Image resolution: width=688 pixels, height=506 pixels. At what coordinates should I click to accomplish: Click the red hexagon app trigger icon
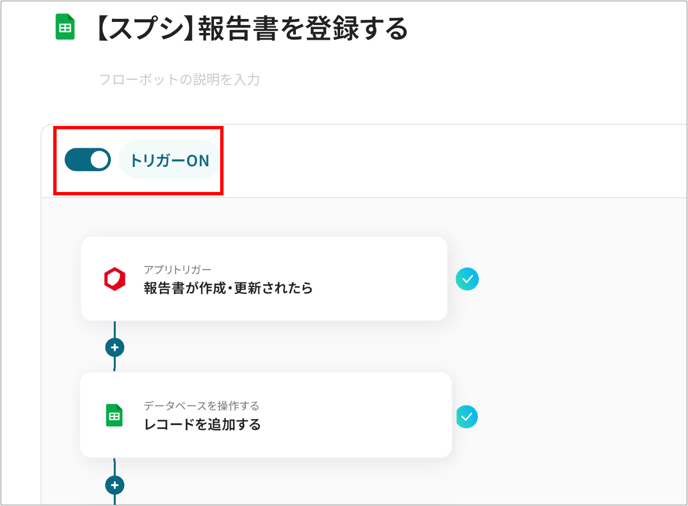115,279
